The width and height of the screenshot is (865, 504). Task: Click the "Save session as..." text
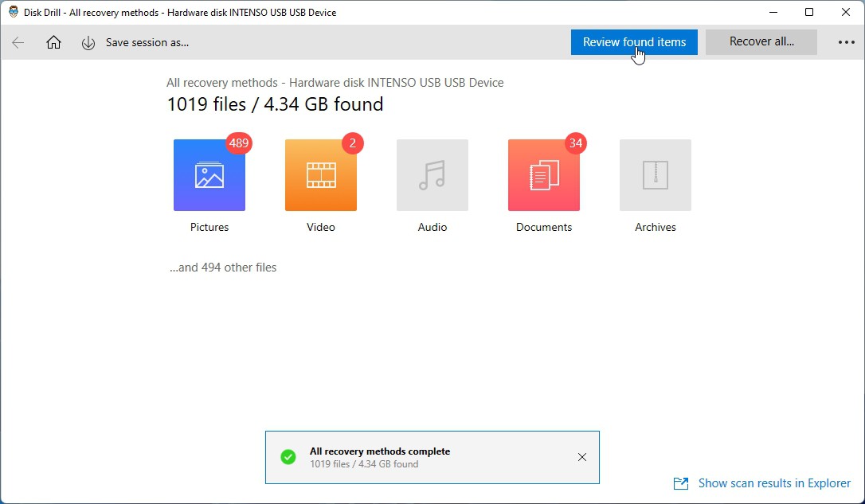click(147, 43)
